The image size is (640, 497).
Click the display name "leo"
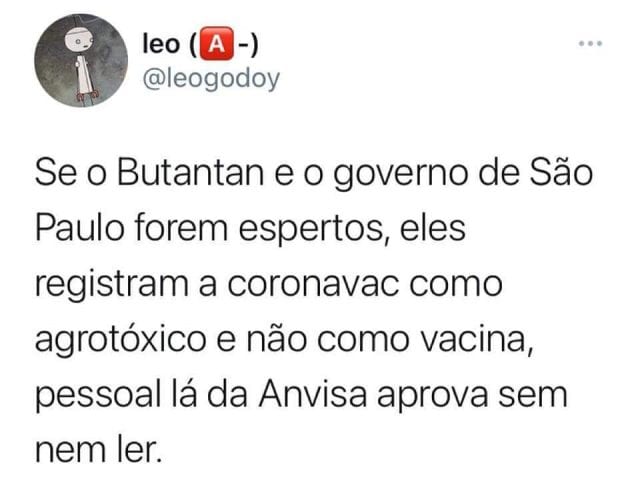(161, 44)
